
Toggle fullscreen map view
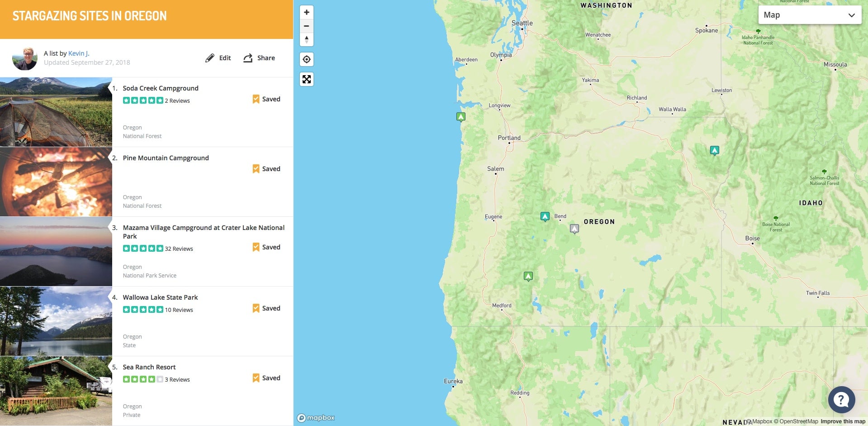[307, 80]
